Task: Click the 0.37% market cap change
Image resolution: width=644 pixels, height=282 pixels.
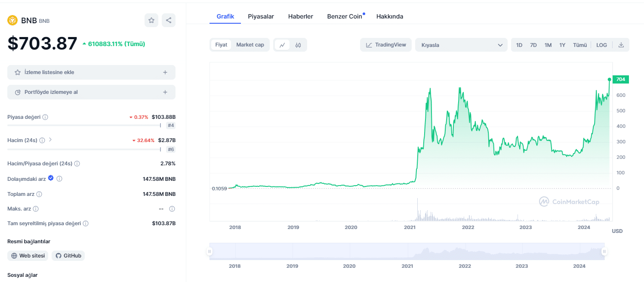Action: 141,117
